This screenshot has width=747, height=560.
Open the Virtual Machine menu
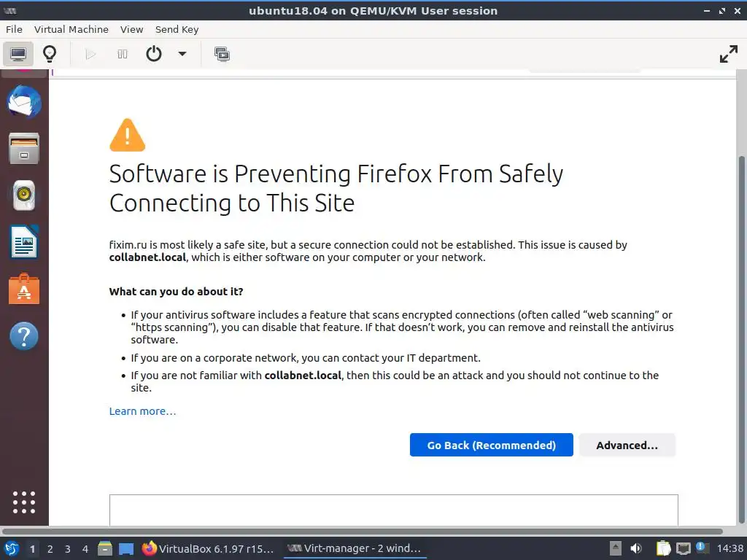click(71, 29)
